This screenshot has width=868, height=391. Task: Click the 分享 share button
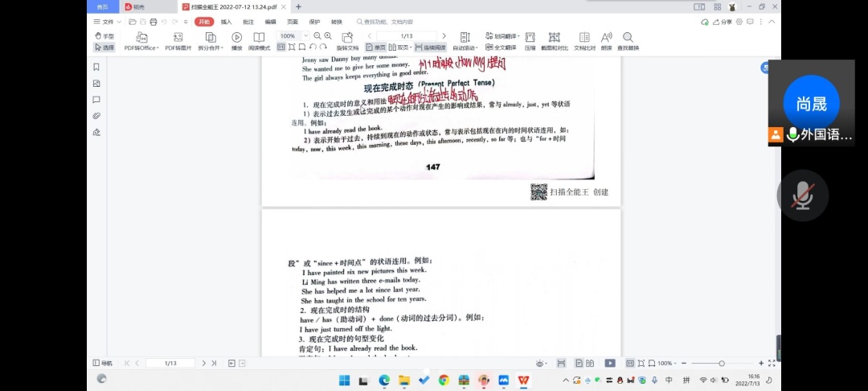723,22
